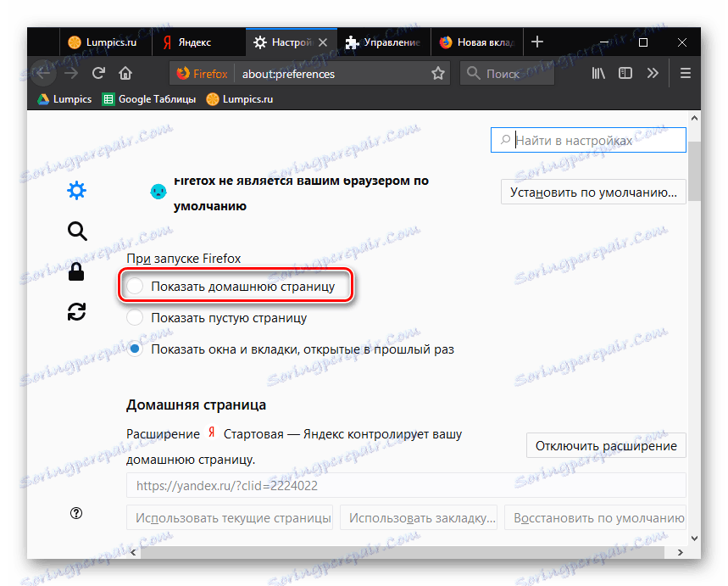Switch to the Яндекс tab

pos(198,42)
